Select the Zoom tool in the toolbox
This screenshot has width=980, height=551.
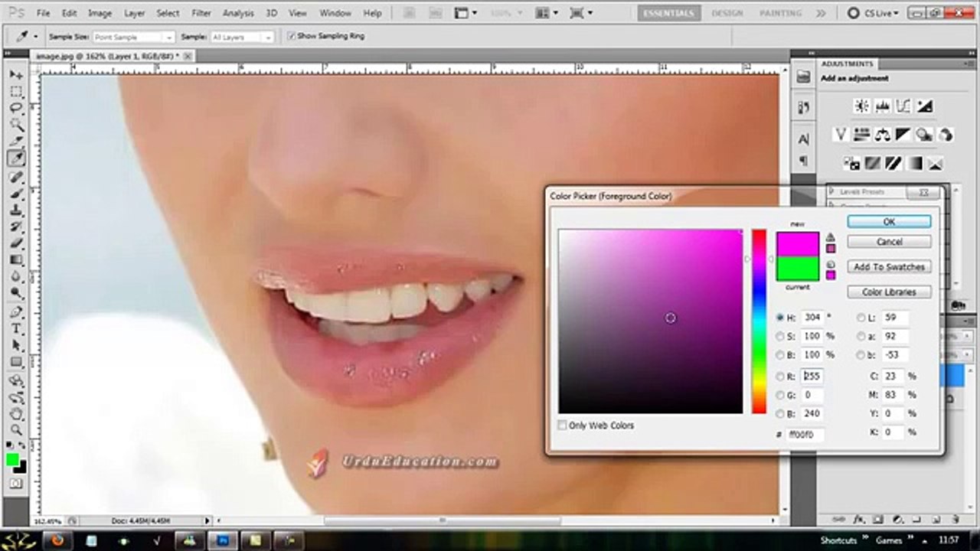[x=16, y=430]
